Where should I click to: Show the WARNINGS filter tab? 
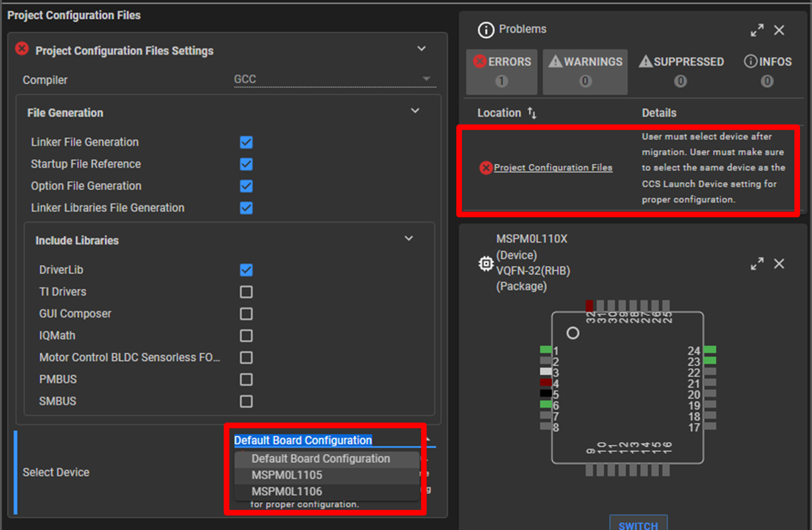pyautogui.click(x=585, y=70)
